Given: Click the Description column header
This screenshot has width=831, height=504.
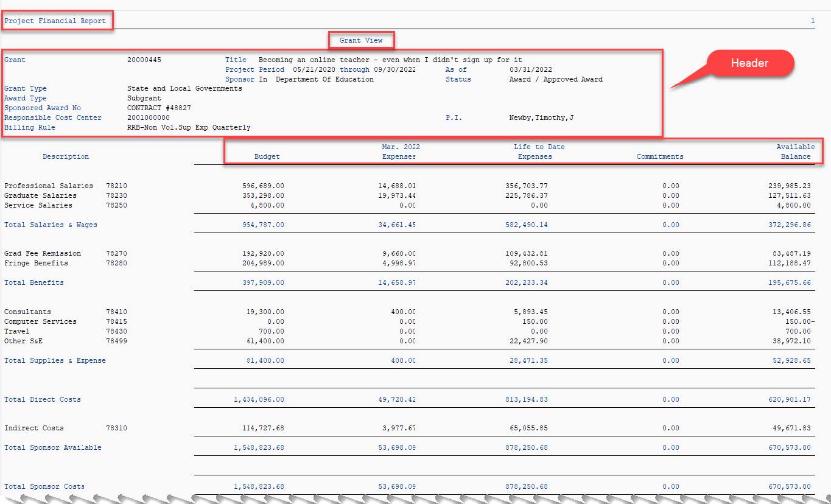Looking at the screenshot, I should (x=66, y=157).
